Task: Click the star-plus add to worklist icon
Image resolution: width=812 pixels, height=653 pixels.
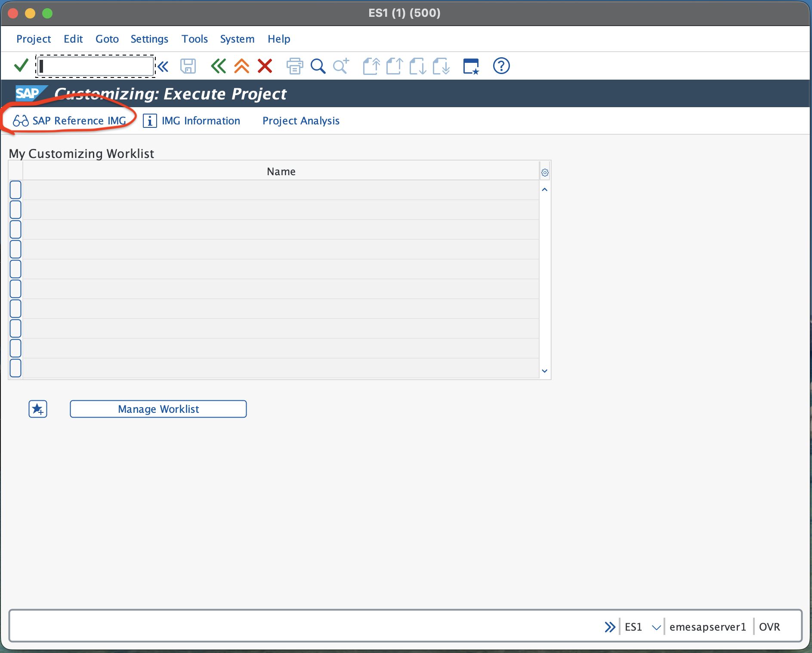Action: (38, 409)
